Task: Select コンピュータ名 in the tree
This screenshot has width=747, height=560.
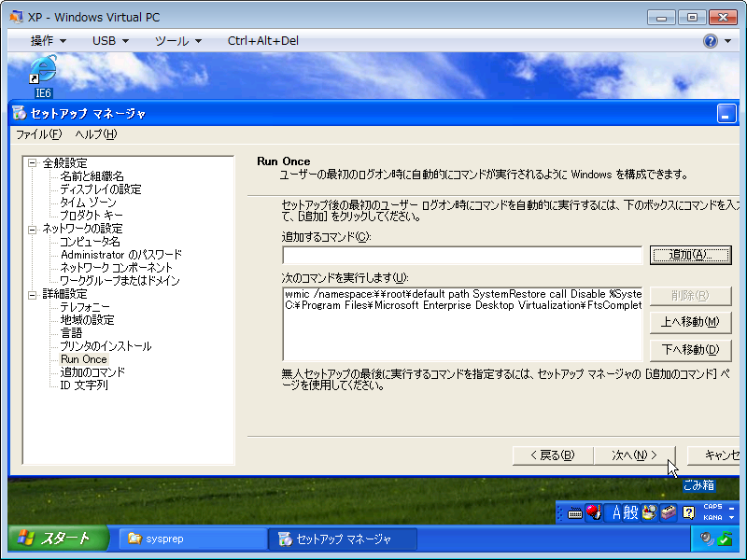Action: click(x=90, y=242)
